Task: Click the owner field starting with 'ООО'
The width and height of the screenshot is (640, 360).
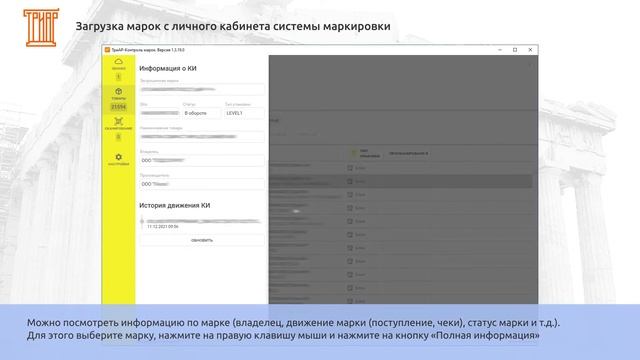Action: click(202, 160)
